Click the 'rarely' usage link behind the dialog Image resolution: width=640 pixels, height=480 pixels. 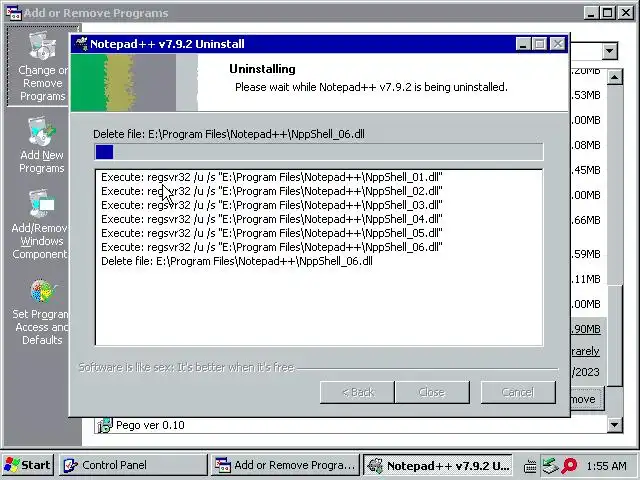tap(585, 351)
